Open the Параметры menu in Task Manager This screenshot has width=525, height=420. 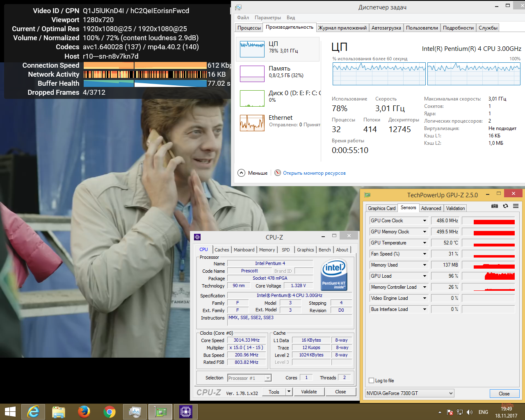pos(267,18)
